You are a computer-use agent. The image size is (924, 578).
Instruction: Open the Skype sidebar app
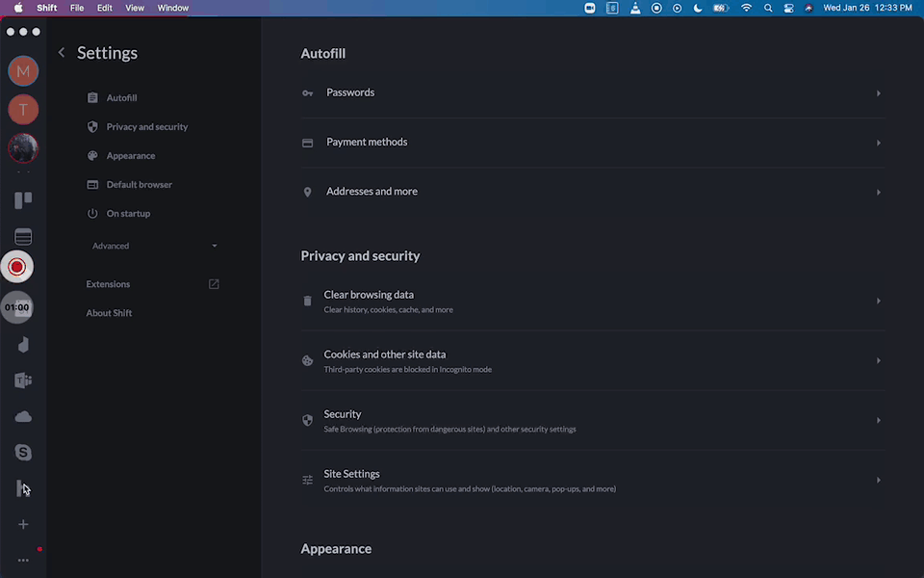[23, 452]
